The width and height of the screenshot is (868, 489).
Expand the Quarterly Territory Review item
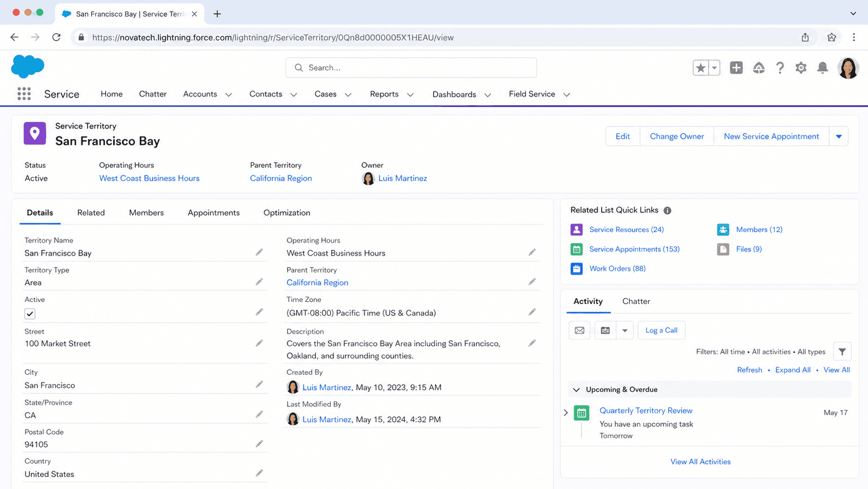click(x=566, y=413)
